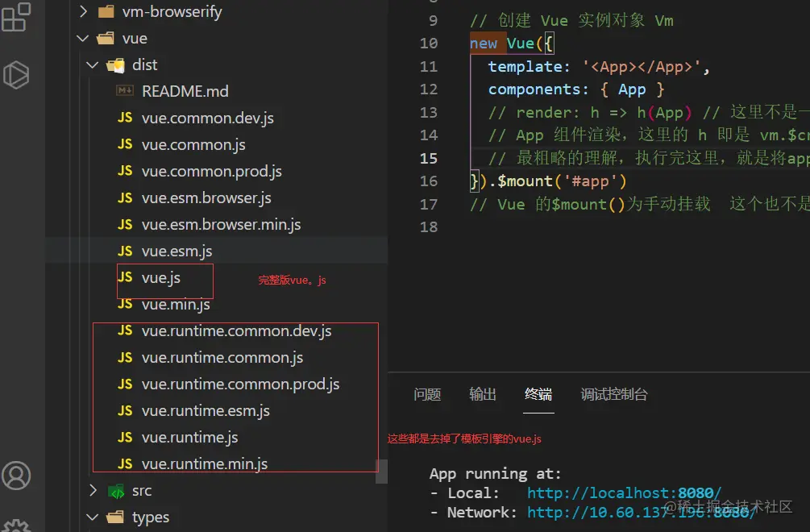Viewport: 810px width, 532px height.
Task: Switch to the 输出 panel tab
Action: [483, 395]
